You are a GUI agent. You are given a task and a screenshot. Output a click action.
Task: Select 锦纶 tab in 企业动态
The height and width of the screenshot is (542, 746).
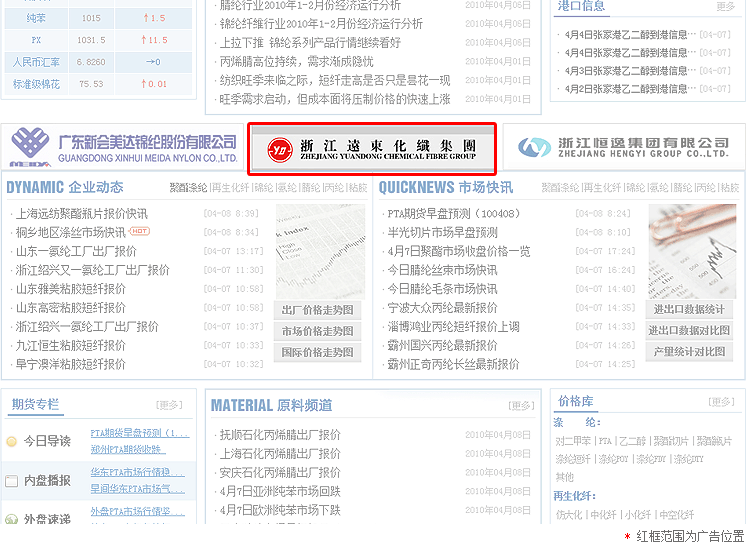[264, 188]
